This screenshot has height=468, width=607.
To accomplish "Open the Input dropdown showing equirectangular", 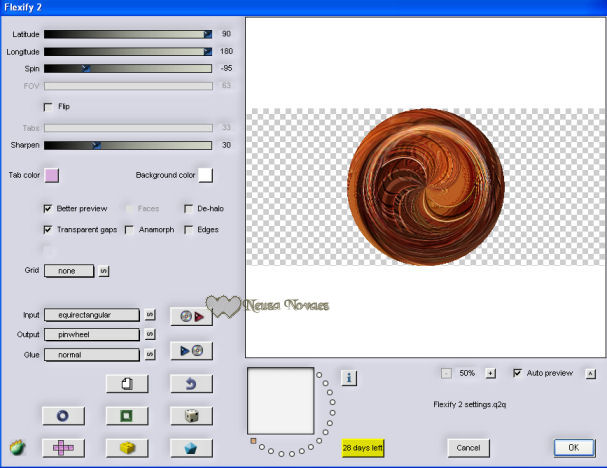I will click(x=92, y=315).
